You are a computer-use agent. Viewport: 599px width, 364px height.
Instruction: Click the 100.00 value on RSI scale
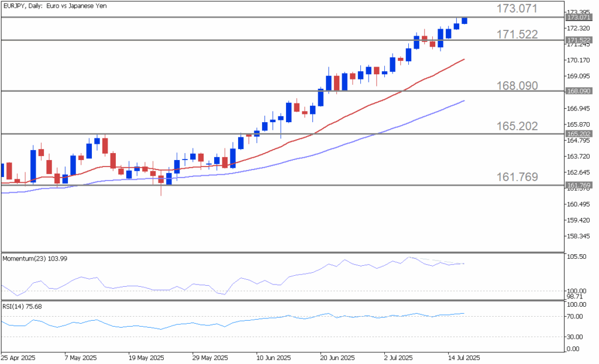click(x=576, y=304)
